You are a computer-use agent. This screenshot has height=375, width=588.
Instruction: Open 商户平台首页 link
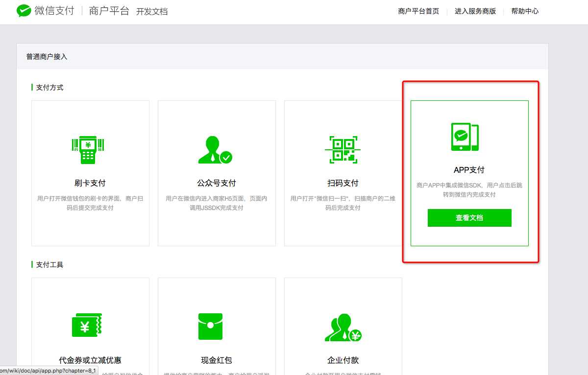418,11
